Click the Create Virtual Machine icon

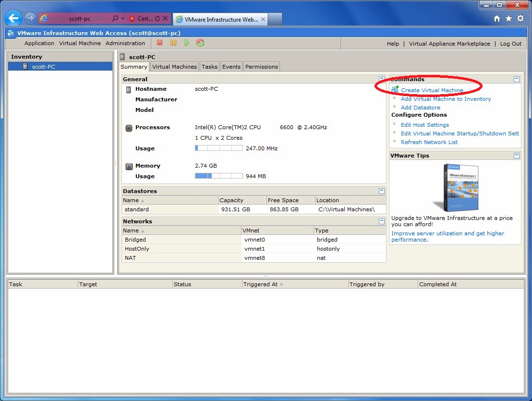point(395,89)
